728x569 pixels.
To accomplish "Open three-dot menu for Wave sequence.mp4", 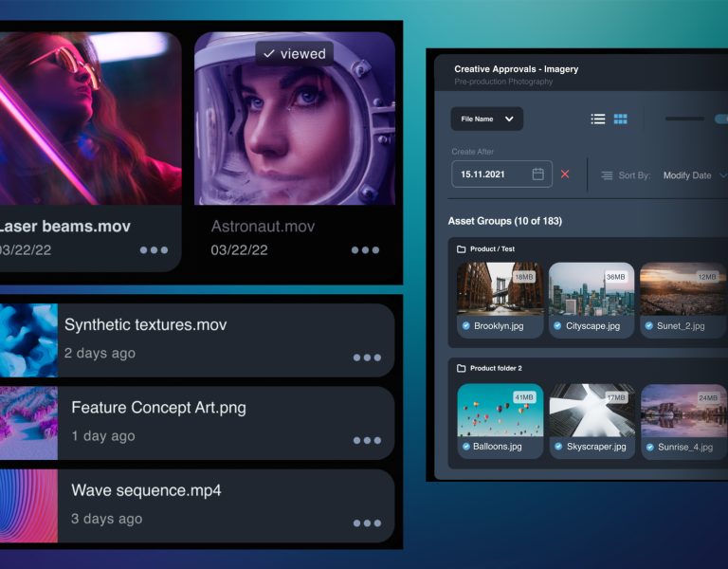I will click(x=367, y=523).
